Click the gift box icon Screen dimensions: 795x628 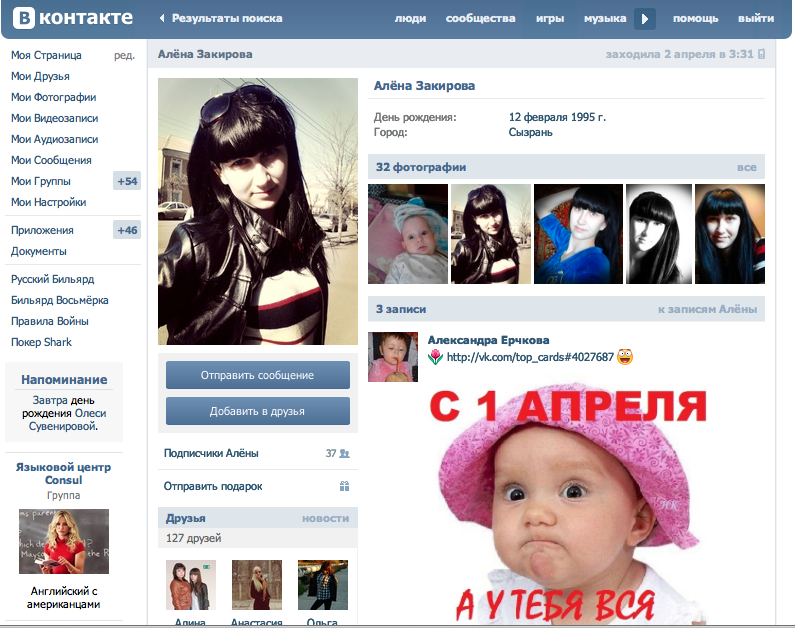pyautogui.click(x=344, y=486)
